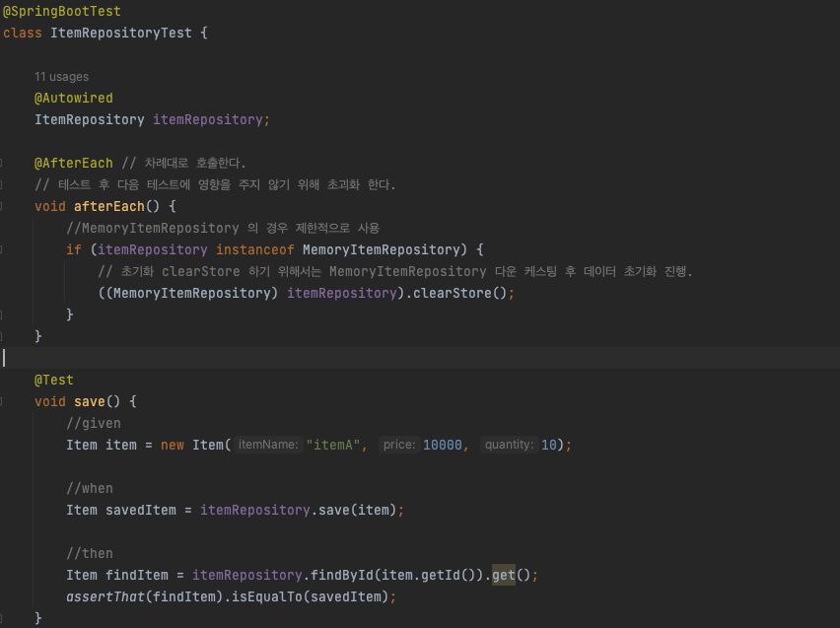Click itemRepository inside the if condition
840x628 pixels.
click(x=152, y=249)
